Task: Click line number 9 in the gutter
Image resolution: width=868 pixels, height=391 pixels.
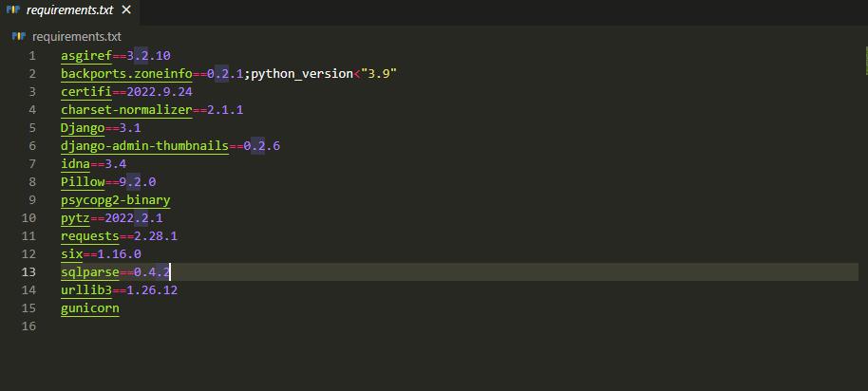Action: pyautogui.click(x=32, y=200)
